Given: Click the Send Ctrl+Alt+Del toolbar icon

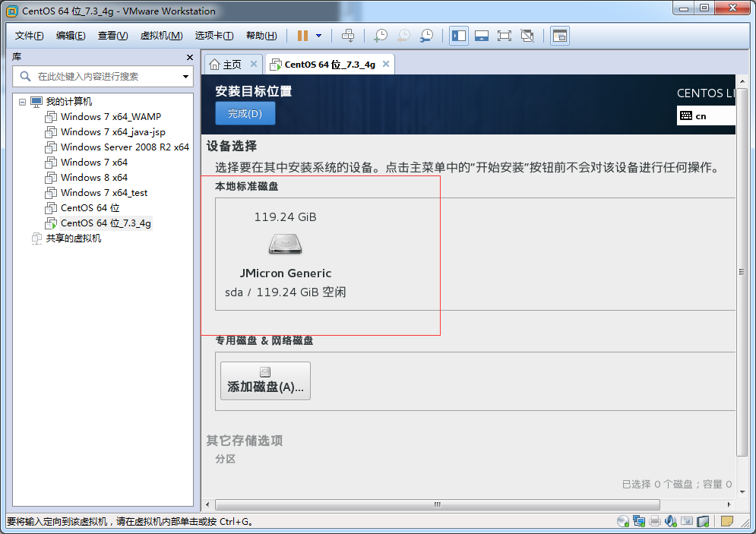Looking at the screenshot, I should (x=348, y=36).
